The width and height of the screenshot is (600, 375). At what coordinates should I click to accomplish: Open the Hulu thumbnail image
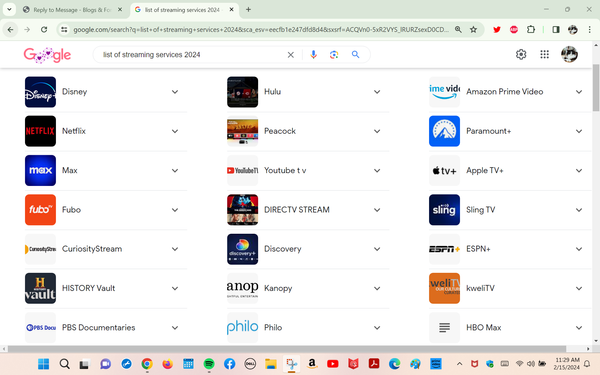tap(242, 92)
